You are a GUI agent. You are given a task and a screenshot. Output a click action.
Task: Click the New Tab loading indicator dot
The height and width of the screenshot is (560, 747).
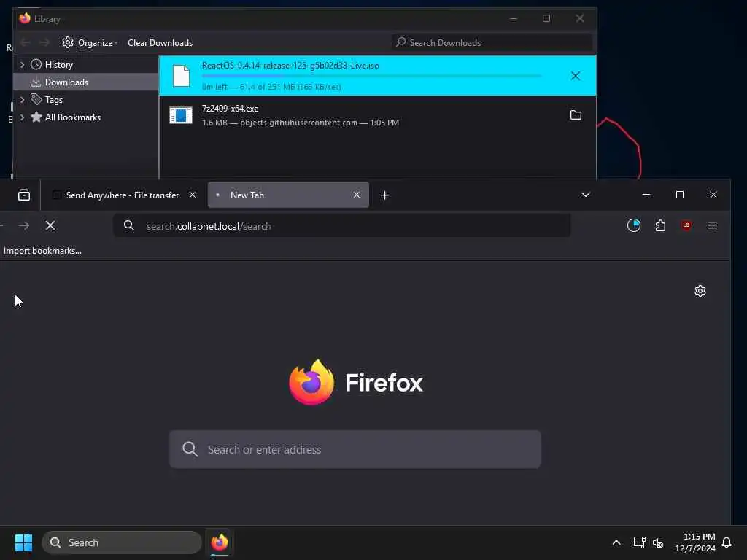pos(217,195)
